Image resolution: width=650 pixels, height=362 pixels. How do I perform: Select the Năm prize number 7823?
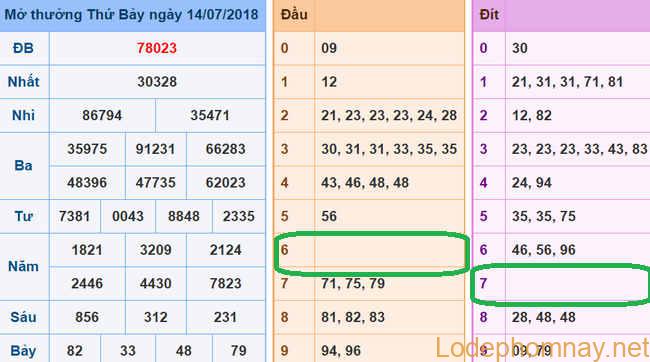coord(226,284)
